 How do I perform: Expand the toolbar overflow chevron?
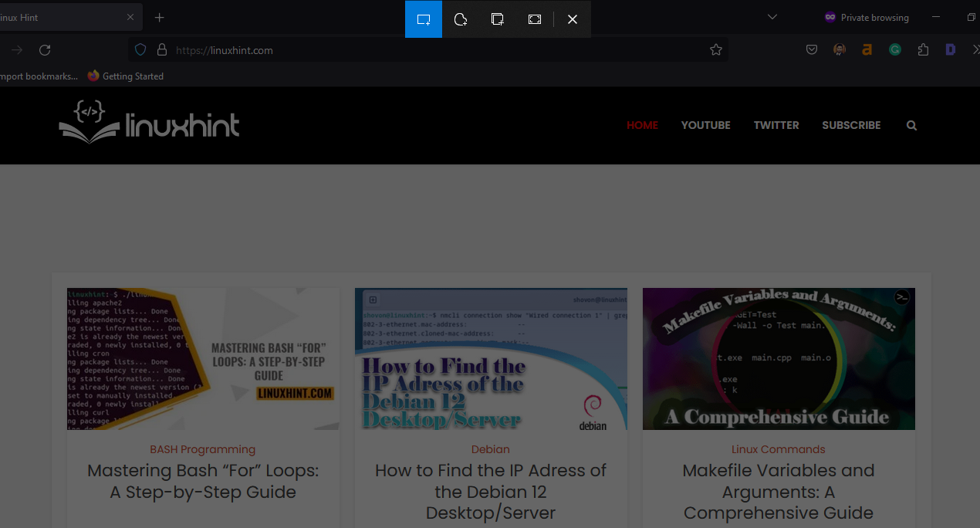click(x=975, y=50)
